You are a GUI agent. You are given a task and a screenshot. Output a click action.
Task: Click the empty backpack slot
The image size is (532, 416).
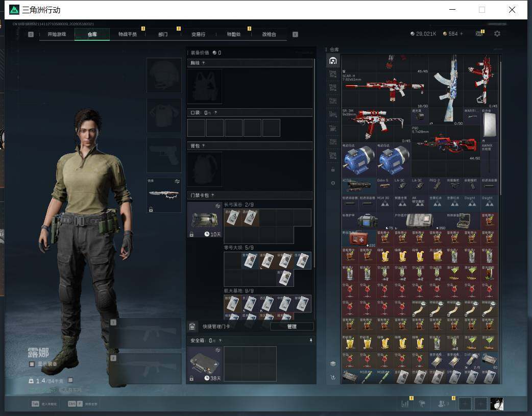pos(205,169)
